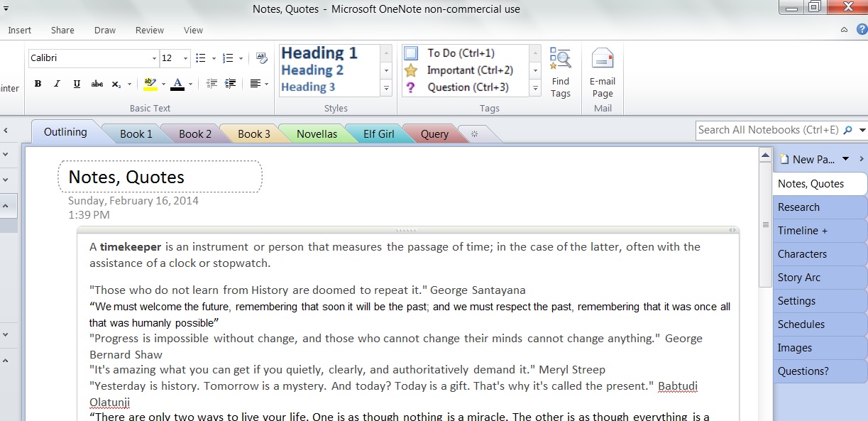Click the E-mail Page envelope icon
This screenshot has height=421, width=868.
(602, 59)
